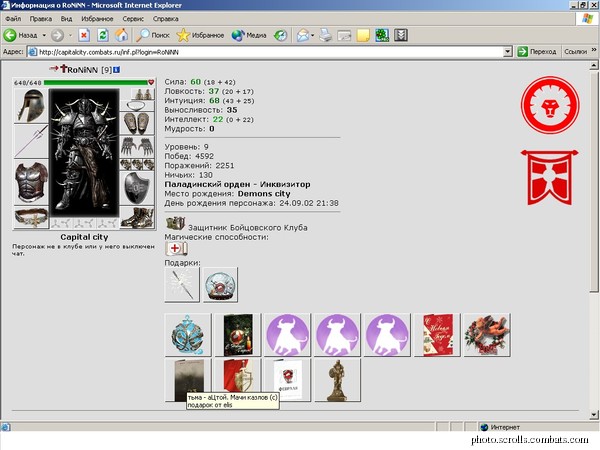Click the Переход go button
This screenshot has width=600, height=450.
click(537, 51)
